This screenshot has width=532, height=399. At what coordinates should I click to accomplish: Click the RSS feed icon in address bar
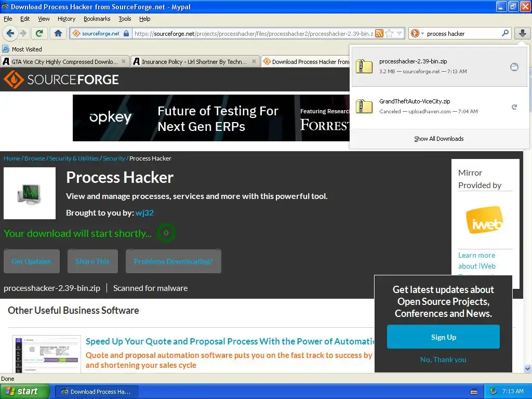(379, 33)
